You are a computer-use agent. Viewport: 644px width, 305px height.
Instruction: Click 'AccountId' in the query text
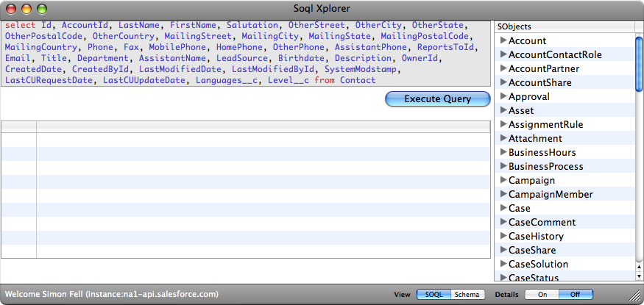coord(85,25)
